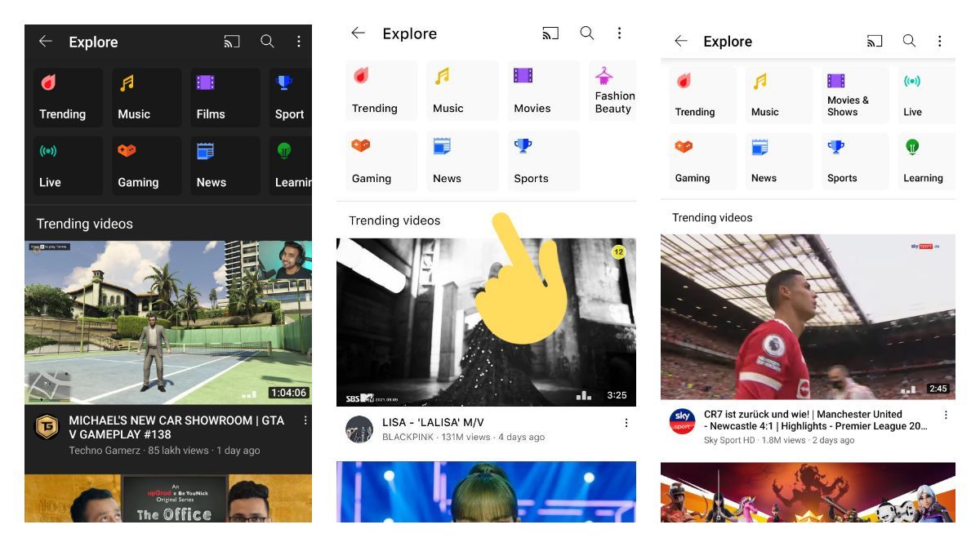Image resolution: width=980 pixels, height=547 pixels.
Task: Open BLACKPINK channel avatar
Action: tap(358, 429)
